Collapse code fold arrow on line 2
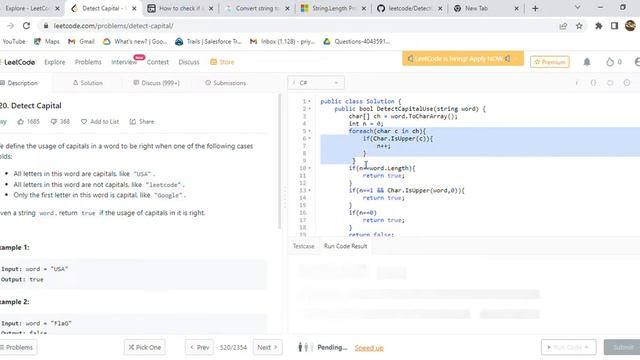This screenshot has width=640, height=360. (x=309, y=109)
